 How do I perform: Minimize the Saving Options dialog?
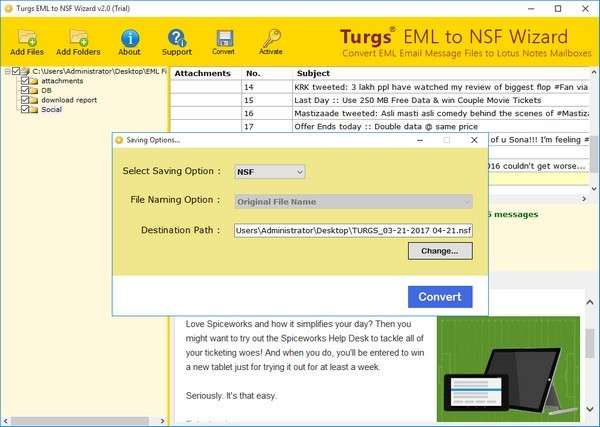420,140
